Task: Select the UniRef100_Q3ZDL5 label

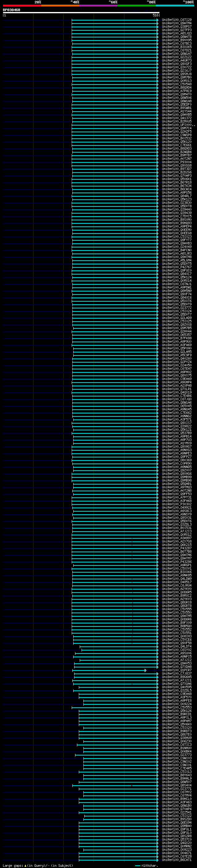Action: (177, 690)
